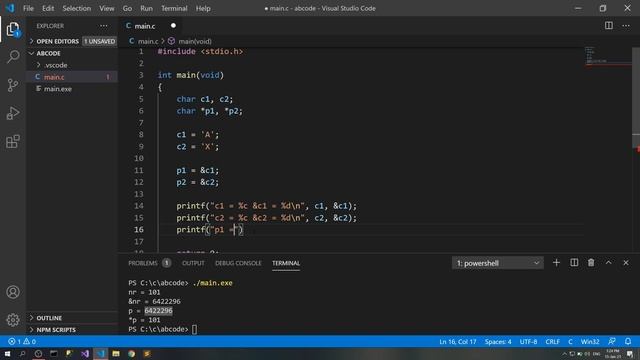
Task: Open Explorer Views and More Actions ellipsis
Action: 104,26
